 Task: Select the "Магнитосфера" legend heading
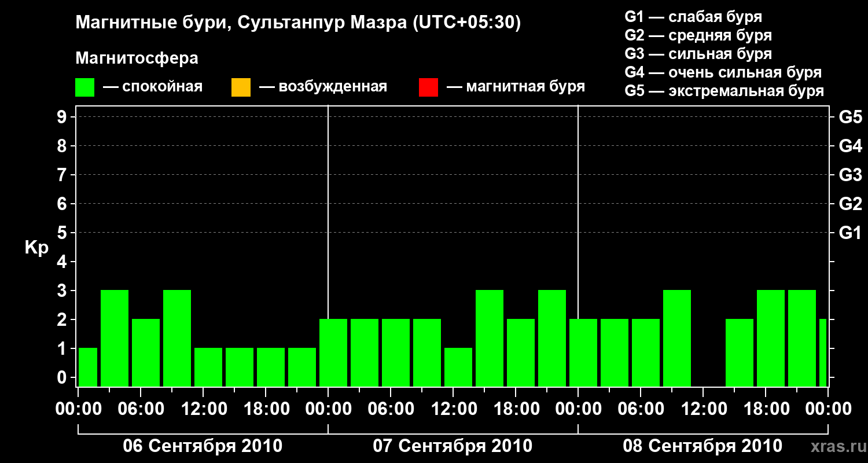click(x=137, y=58)
